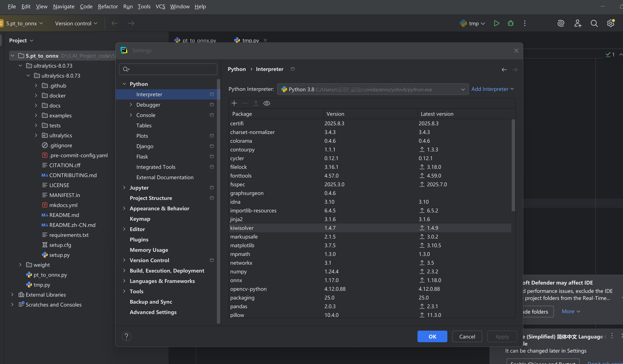Viewport: 623px width, 364px height.
Task: Open IDE settings with the gear icon
Action: tap(611, 23)
